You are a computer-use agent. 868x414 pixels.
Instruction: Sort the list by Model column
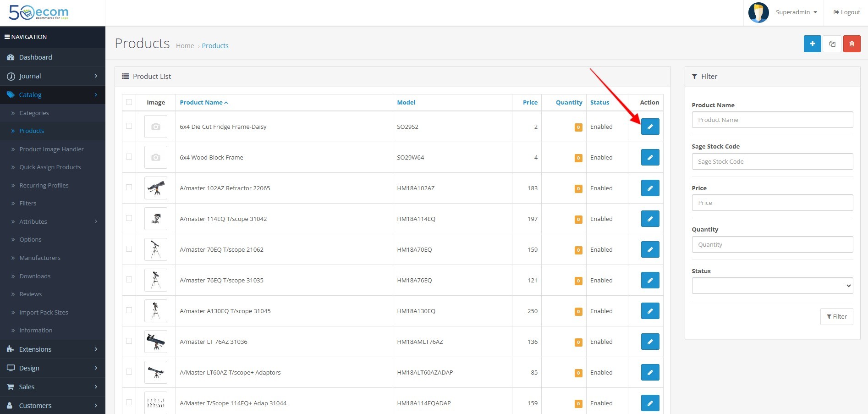tap(406, 102)
